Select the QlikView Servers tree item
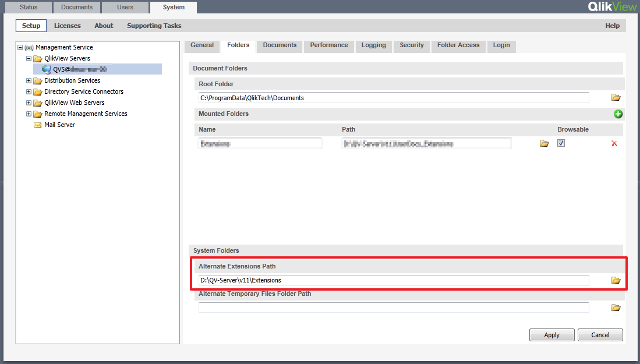 67,58
